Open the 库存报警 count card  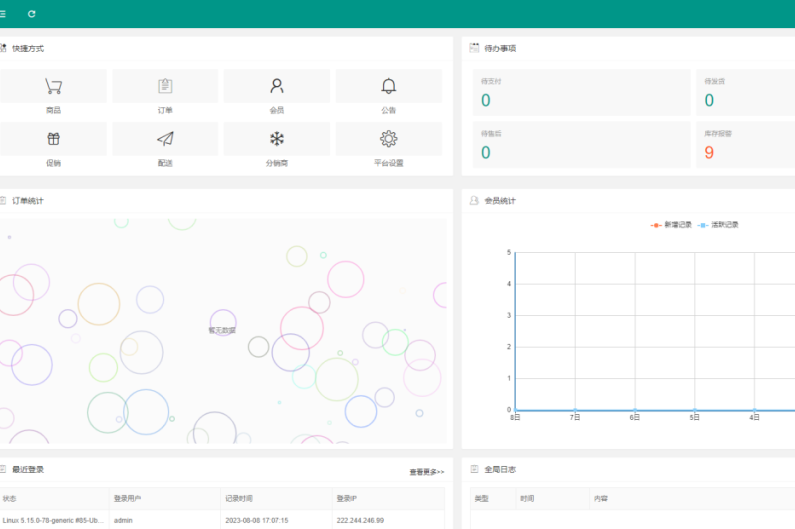click(745, 145)
